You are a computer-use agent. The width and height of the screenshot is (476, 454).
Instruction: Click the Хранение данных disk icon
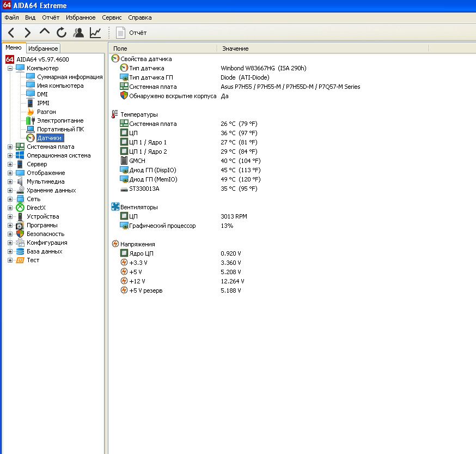click(x=20, y=190)
